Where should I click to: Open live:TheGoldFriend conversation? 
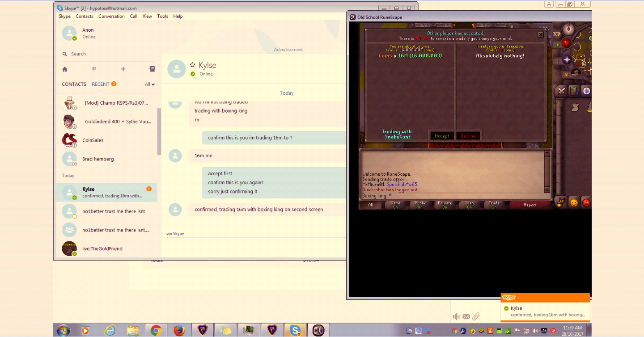point(106,249)
